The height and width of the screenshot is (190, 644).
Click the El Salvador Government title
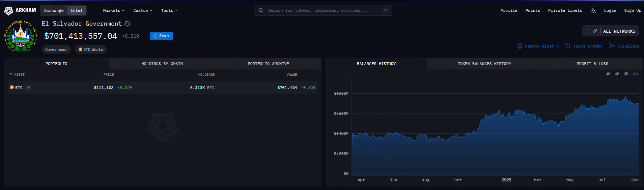82,24
